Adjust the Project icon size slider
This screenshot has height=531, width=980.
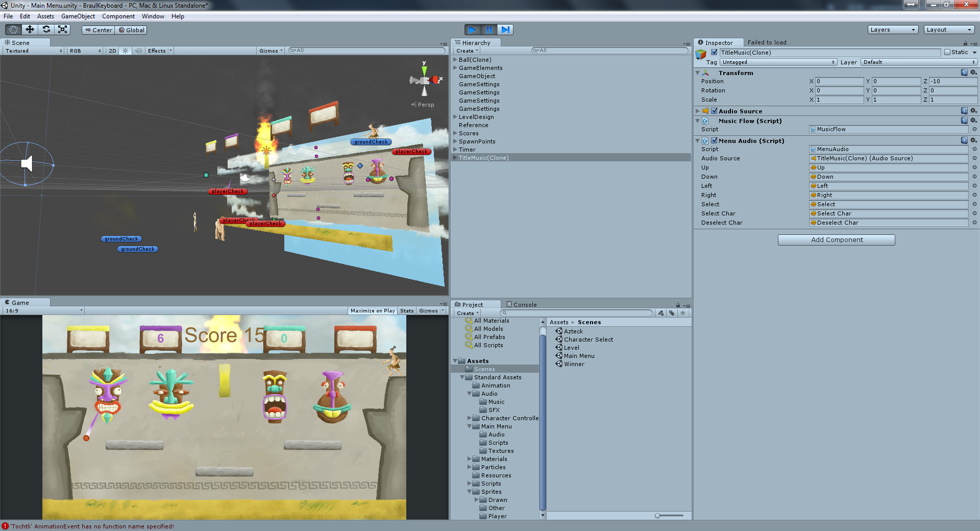tap(658, 516)
